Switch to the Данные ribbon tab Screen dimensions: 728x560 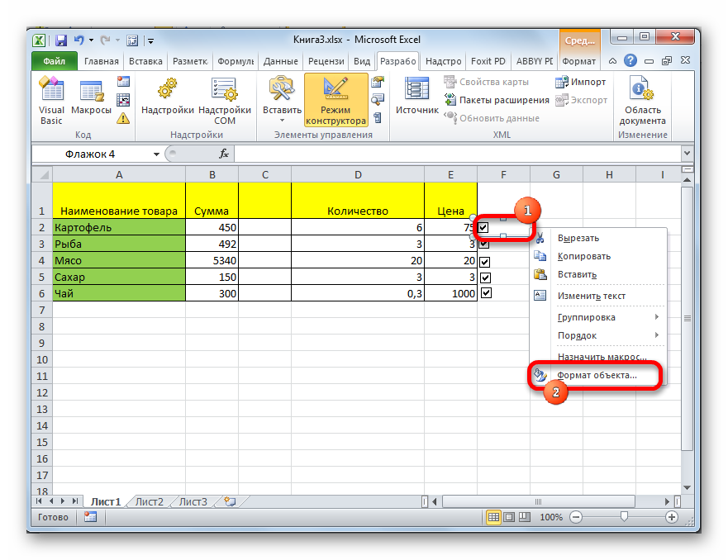(x=280, y=61)
